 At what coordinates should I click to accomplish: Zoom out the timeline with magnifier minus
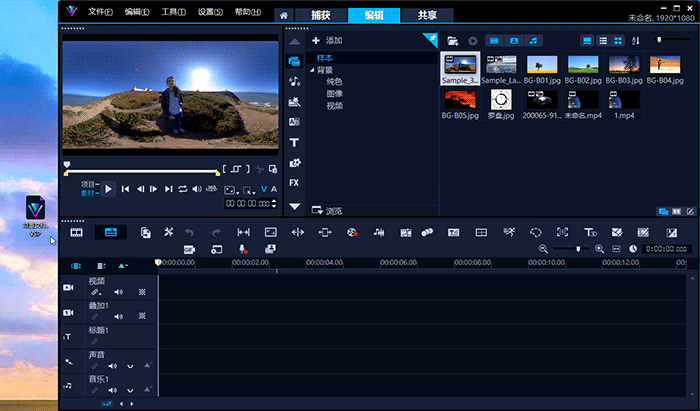[x=543, y=249]
